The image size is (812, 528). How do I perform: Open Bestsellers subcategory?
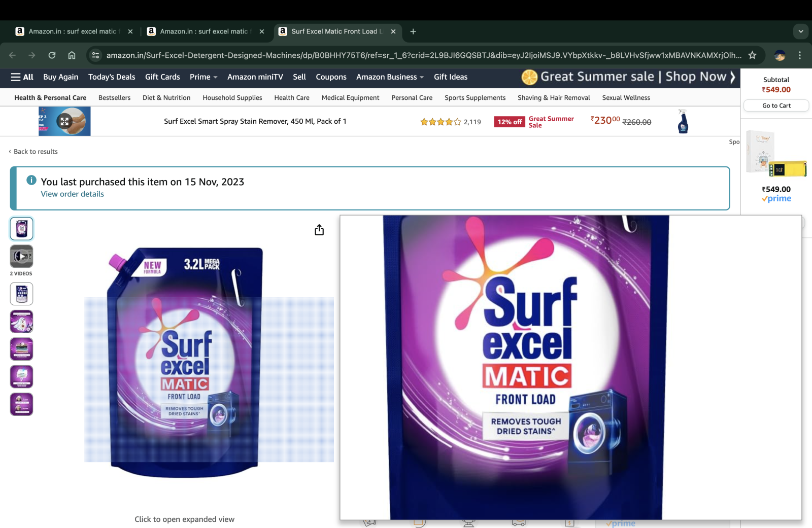(114, 98)
